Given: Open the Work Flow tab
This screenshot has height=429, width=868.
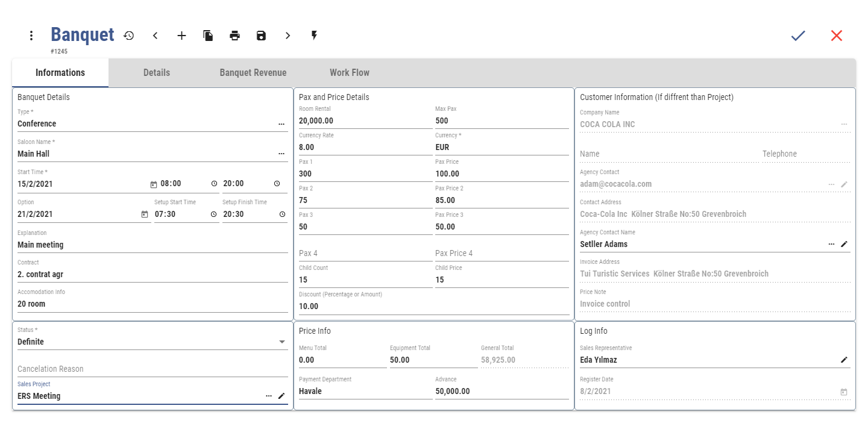Looking at the screenshot, I should pos(350,73).
